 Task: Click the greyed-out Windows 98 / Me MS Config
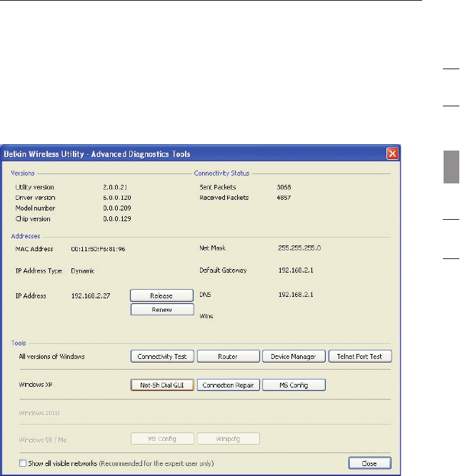tap(161, 438)
